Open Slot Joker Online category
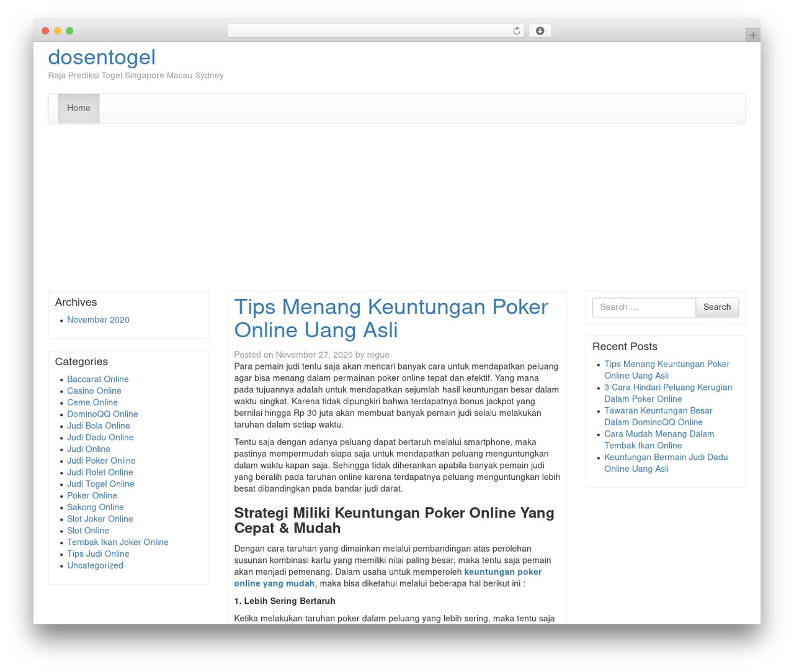Screen dimensions: 794x672 (100, 519)
